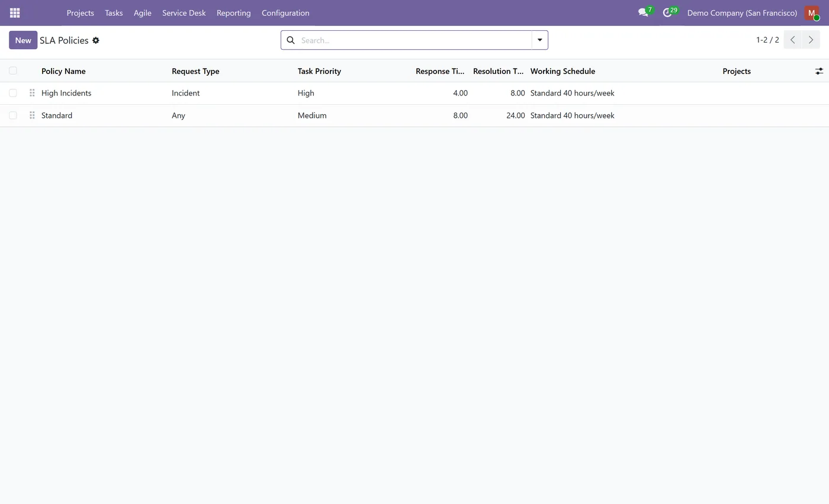Grab the drag handle of High Incidents row
The height and width of the screenshot is (504, 829).
32,93
